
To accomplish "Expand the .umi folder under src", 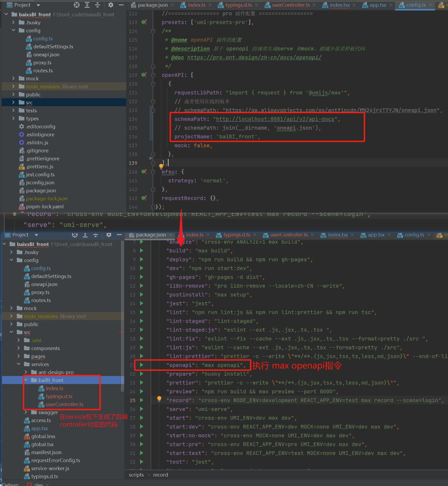I will pos(19,340).
